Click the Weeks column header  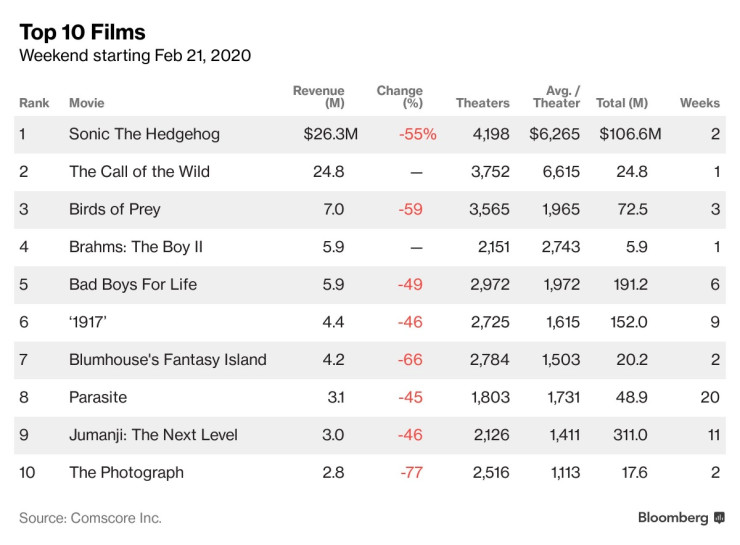699,103
